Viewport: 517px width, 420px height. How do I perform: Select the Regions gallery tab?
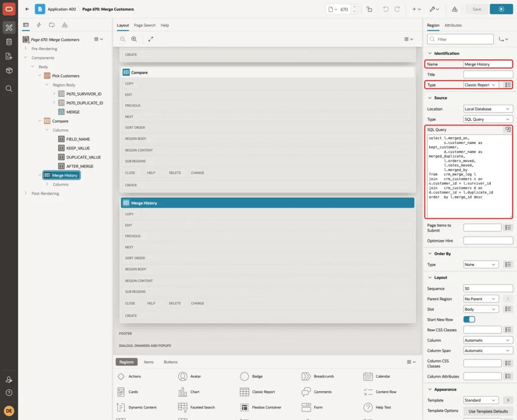coord(126,362)
